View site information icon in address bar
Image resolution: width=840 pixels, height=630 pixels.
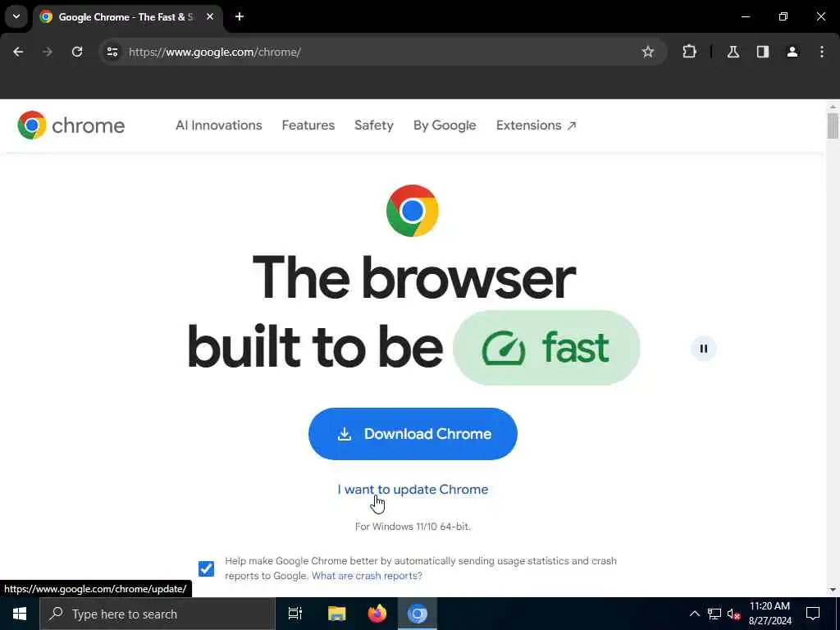point(112,52)
